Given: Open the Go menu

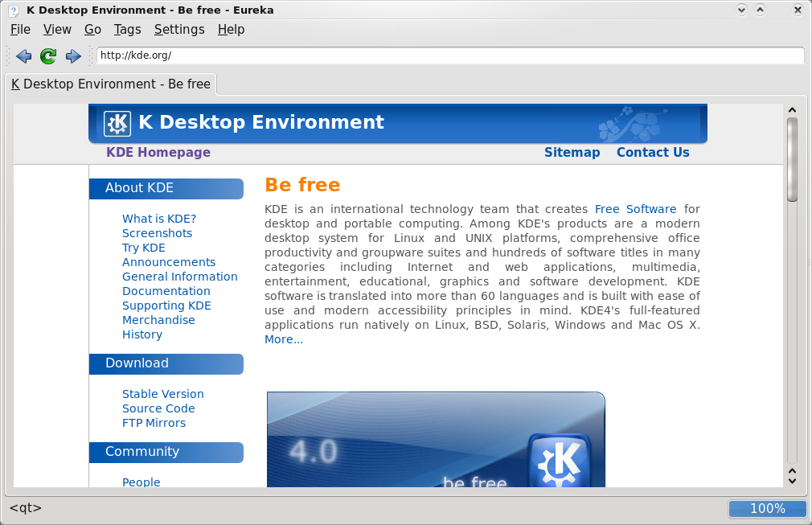Looking at the screenshot, I should 92,30.
